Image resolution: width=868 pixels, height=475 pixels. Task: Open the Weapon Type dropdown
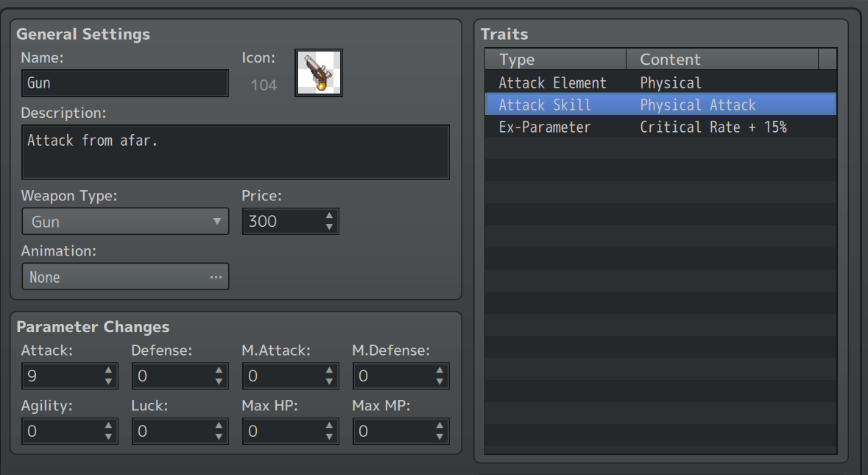pyautogui.click(x=125, y=222)
